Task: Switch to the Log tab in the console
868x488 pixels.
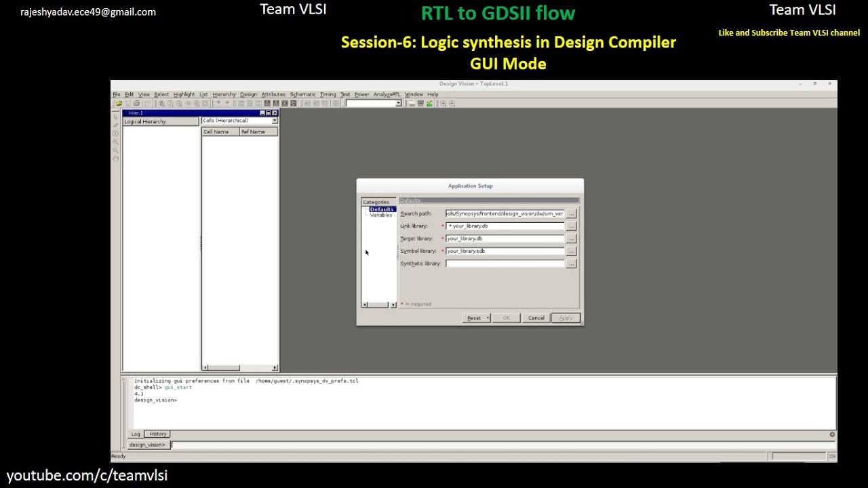Action: point(136,434)
